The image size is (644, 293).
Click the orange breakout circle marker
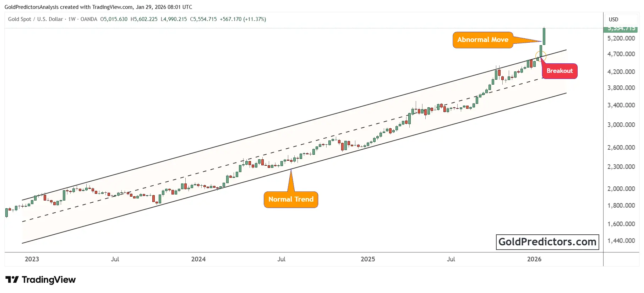540,56
